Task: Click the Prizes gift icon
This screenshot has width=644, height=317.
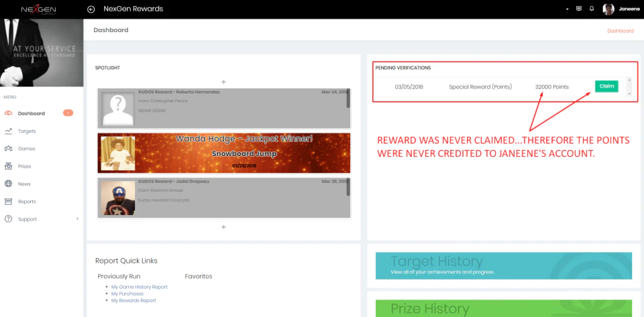Action: point(8,166)
